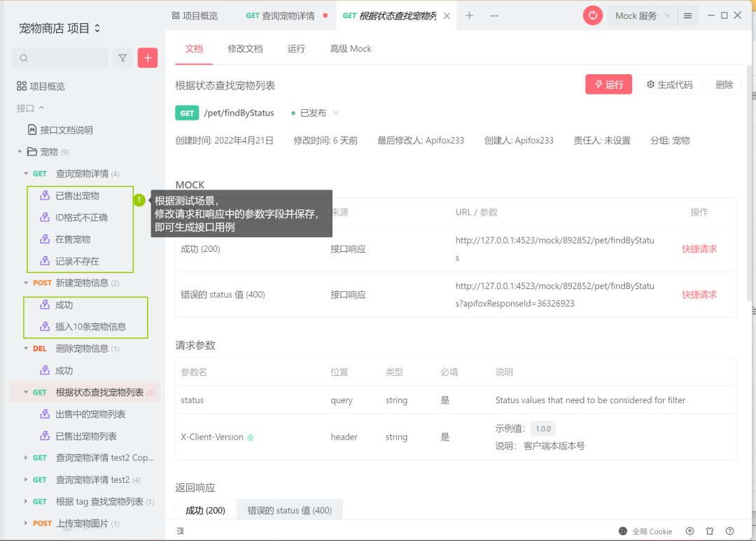Viewport: 756px width, 541px height.
Task: Click the 全局 Cookie icon
Action: [623, 531]
